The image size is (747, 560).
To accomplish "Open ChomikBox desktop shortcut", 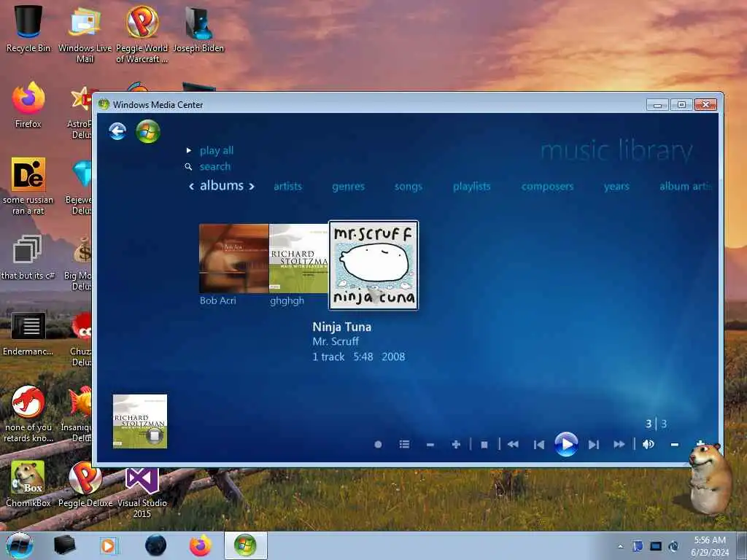I will (28, 483).
